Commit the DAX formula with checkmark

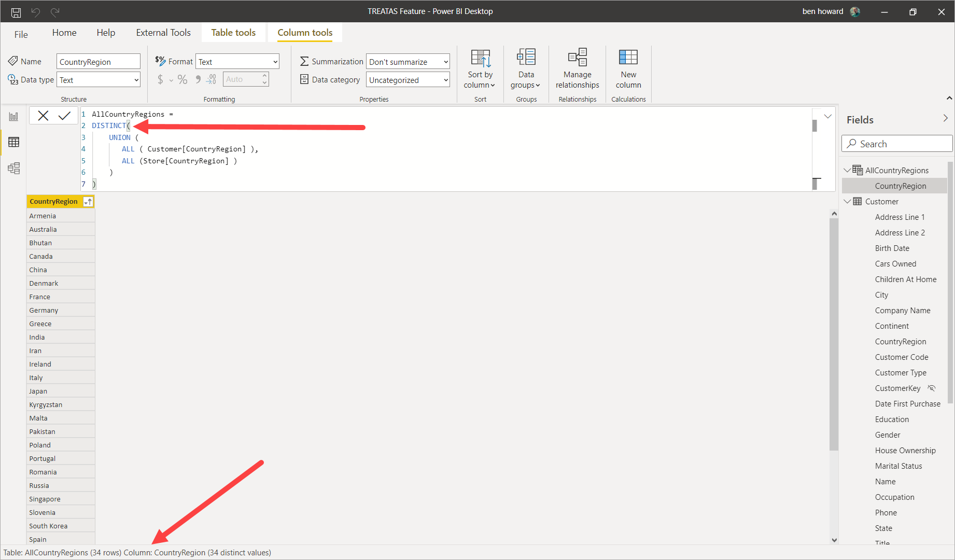(x=64, y=116)
